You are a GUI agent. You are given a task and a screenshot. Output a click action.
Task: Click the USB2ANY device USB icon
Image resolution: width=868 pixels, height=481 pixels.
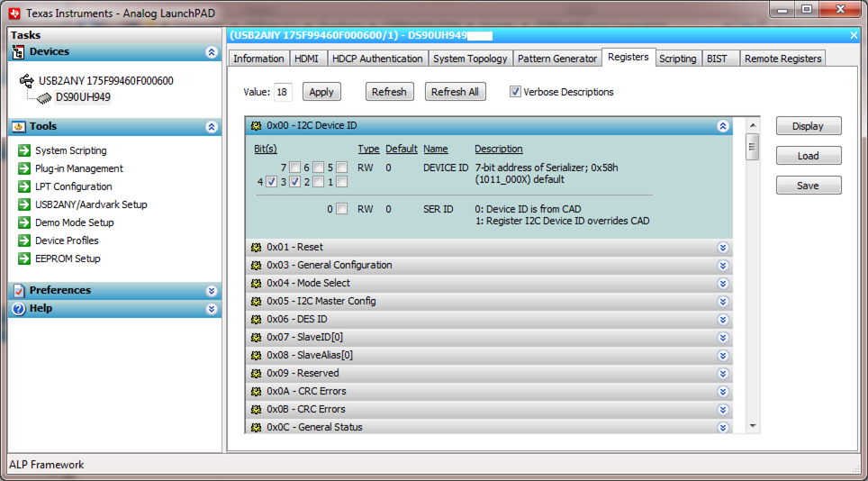[x=27, y=81]
